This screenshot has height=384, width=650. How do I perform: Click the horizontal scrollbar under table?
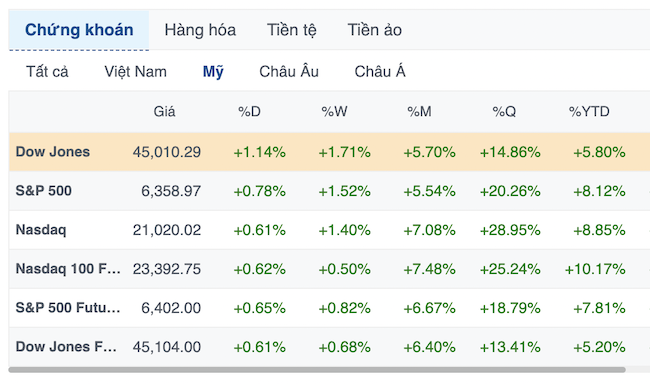pos(317,369)
